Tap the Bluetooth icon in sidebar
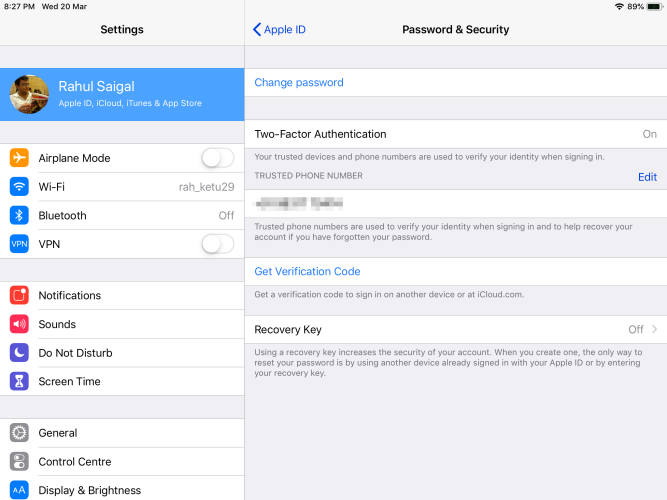The image size is (667, 500). [x=19, y=215]
